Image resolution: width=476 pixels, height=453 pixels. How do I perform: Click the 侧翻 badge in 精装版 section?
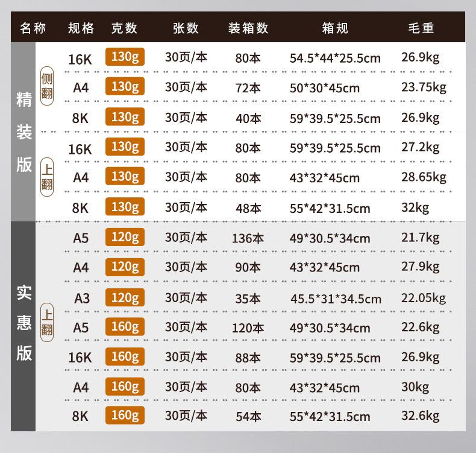[47, 87]
